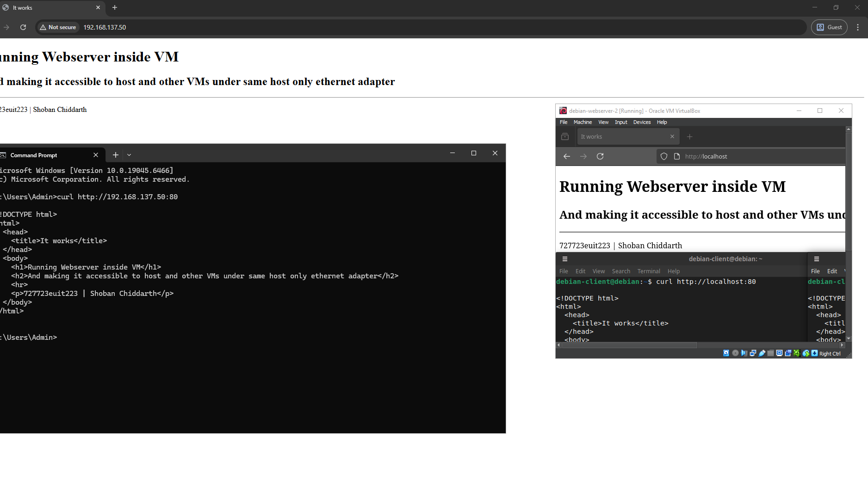Image resolution: width=868 pixels, height=479 pixels.
Task: Open Chrome's three-dot menu
Action: click(x=857, y=27)
